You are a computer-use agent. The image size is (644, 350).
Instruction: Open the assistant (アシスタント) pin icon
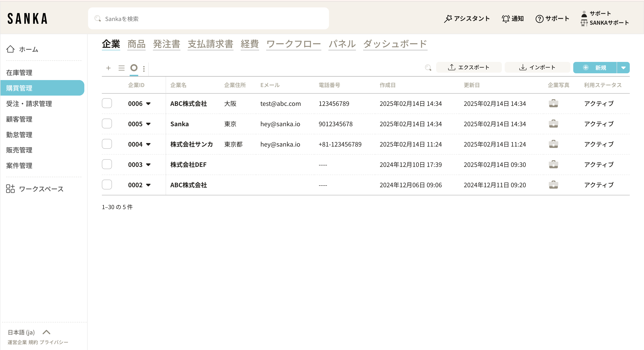(x=448, y=19)
